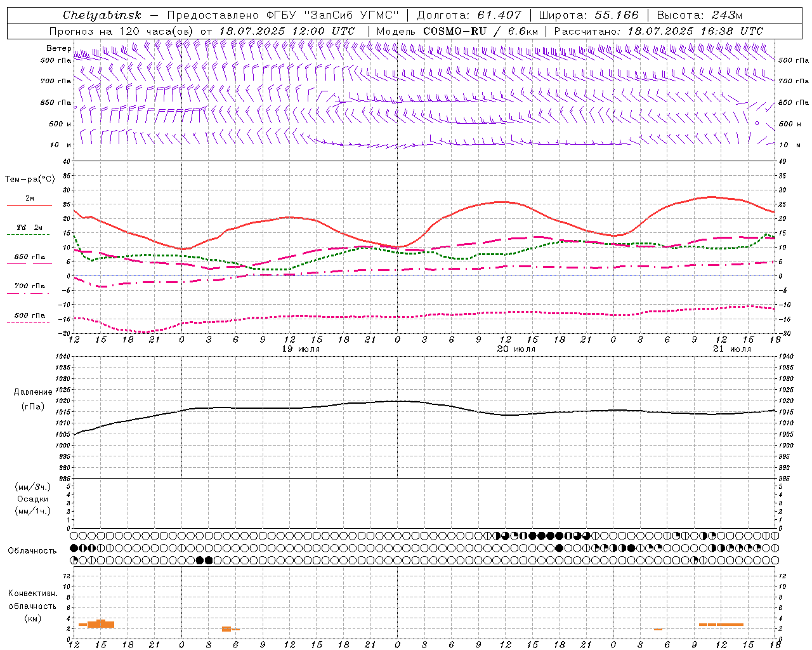Click the Chelyabinsk station title
The width and height of the screenshot is (812, 650).
(101, 15)
